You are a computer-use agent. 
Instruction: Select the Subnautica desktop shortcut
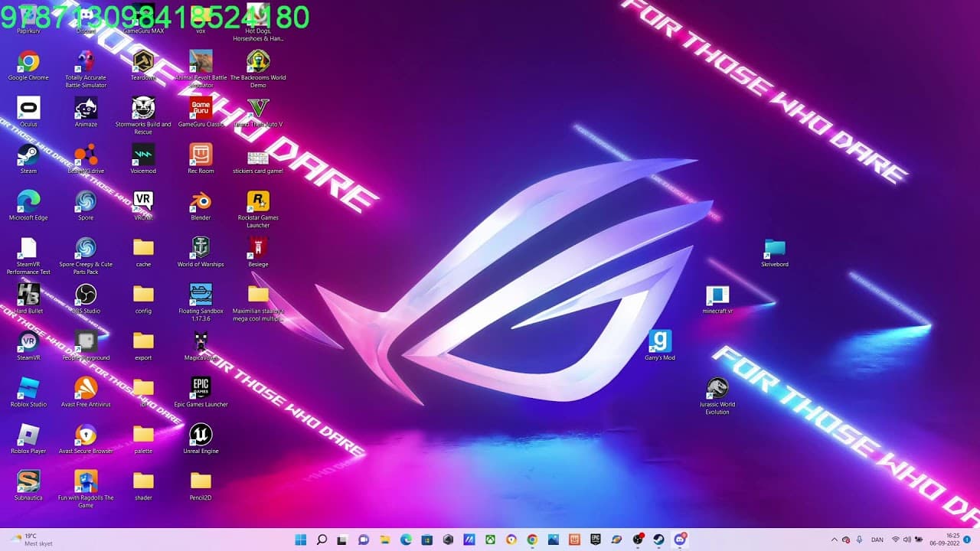(28, 486)
